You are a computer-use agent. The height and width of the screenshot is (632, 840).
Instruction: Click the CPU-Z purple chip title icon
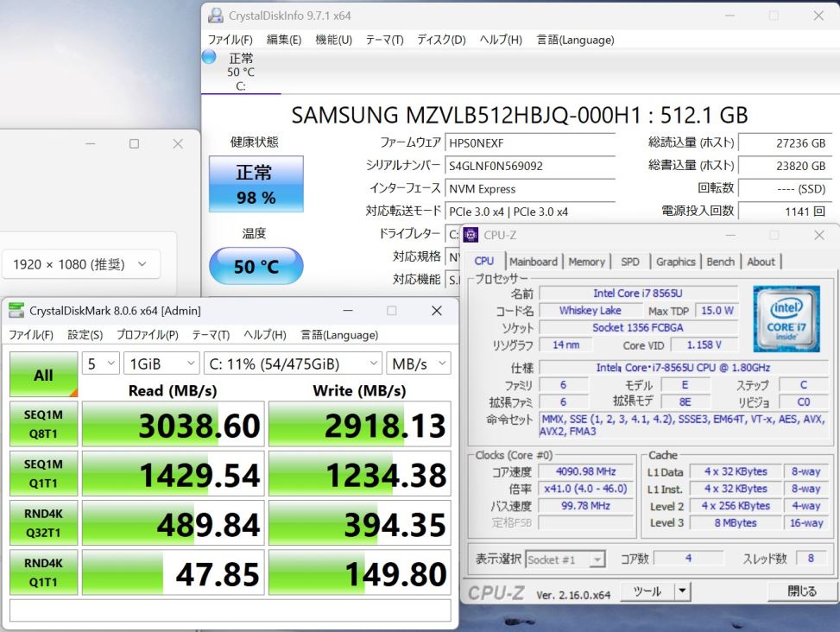(471, 235)
